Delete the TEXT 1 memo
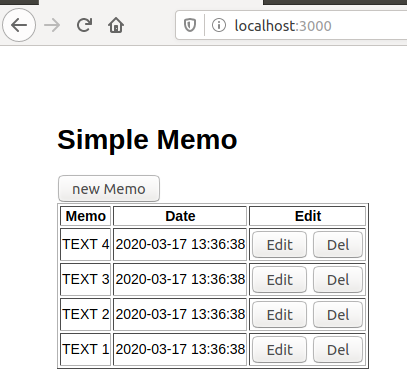The height and width of the screenshot is (392, 407). point(338,350)
